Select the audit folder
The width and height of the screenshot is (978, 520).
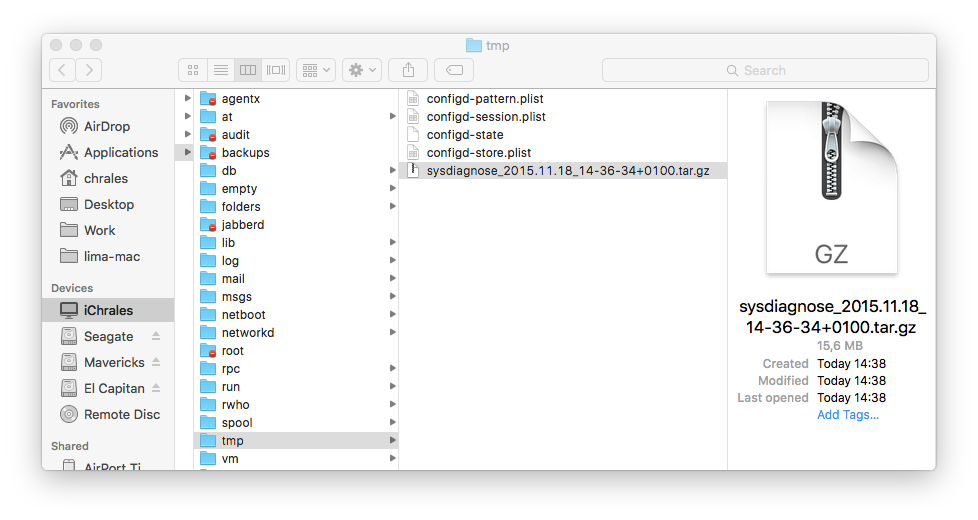point(296,135)
